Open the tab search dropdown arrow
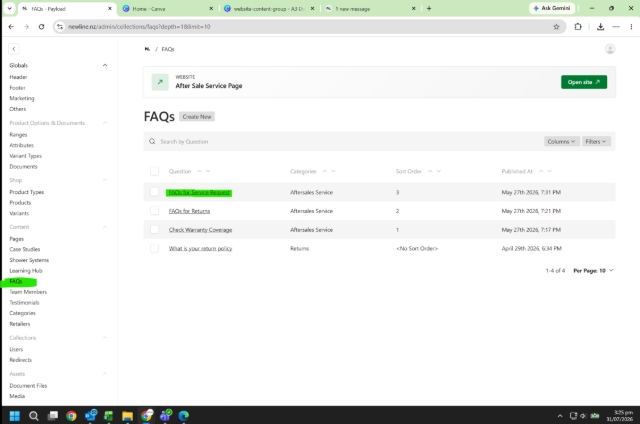 tap(9, 9)
